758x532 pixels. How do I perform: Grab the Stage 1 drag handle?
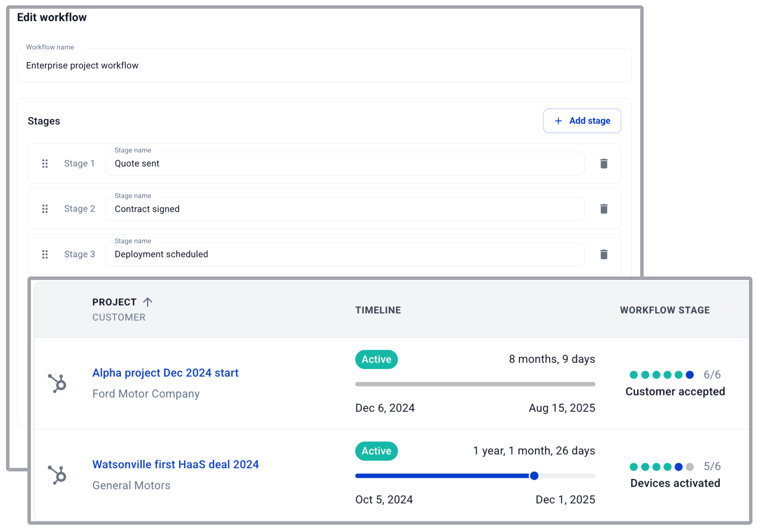(45, 163)
